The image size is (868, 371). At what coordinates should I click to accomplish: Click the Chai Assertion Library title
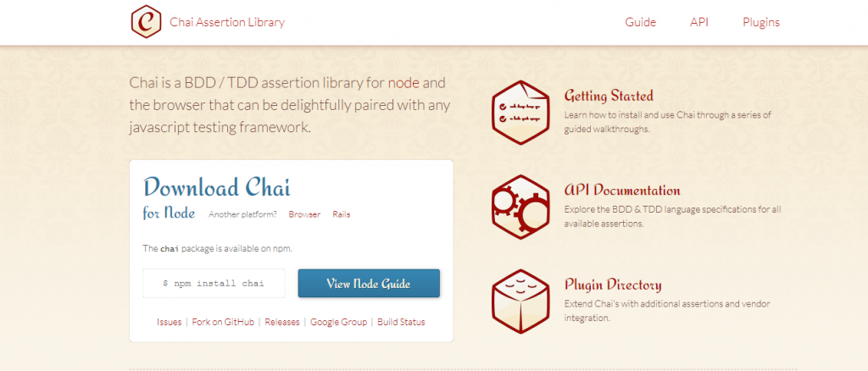point(227,23)
